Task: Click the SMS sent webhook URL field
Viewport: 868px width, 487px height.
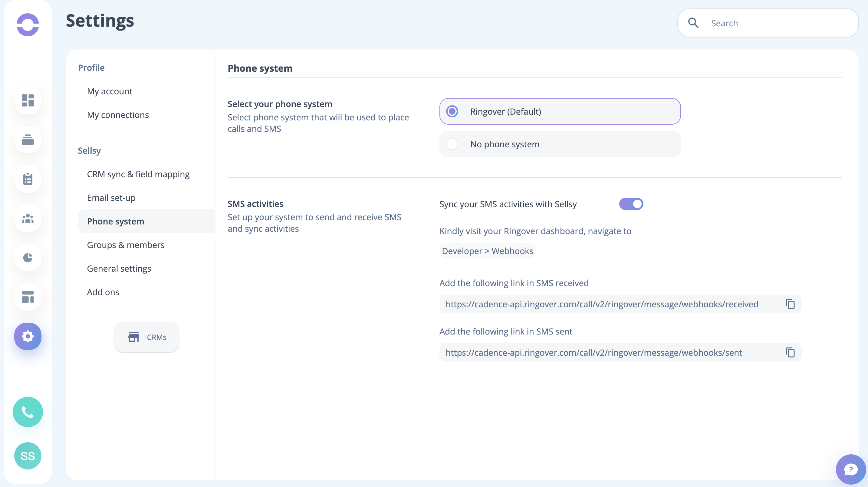Action: pyautogui.click(x=620, y=353)
